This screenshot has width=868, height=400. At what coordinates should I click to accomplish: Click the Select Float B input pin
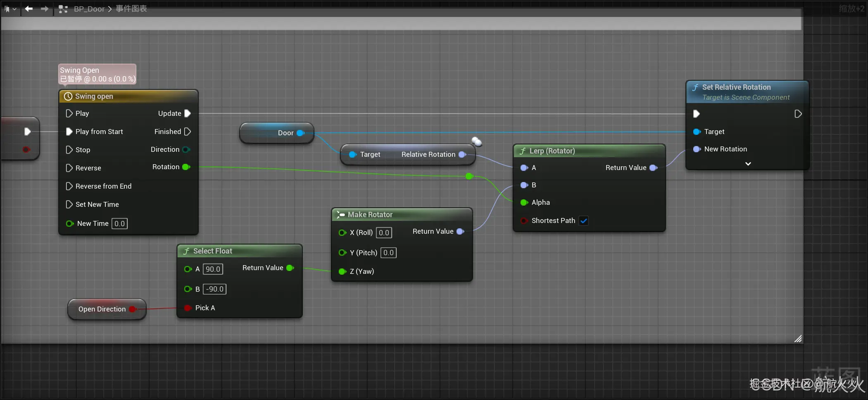tap(188, 289)
